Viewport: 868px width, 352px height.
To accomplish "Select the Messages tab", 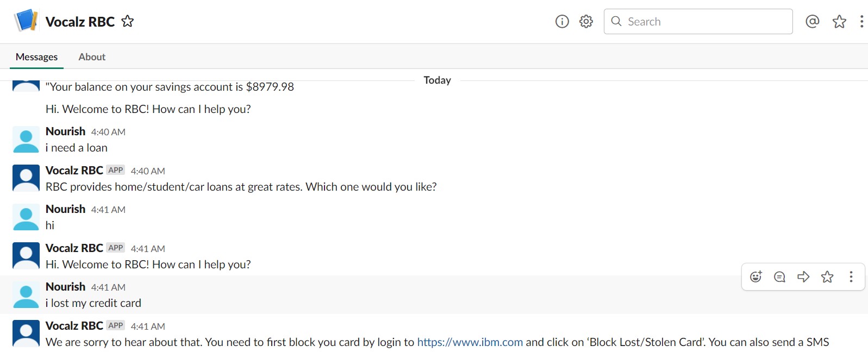I will [x=36, y=57].
